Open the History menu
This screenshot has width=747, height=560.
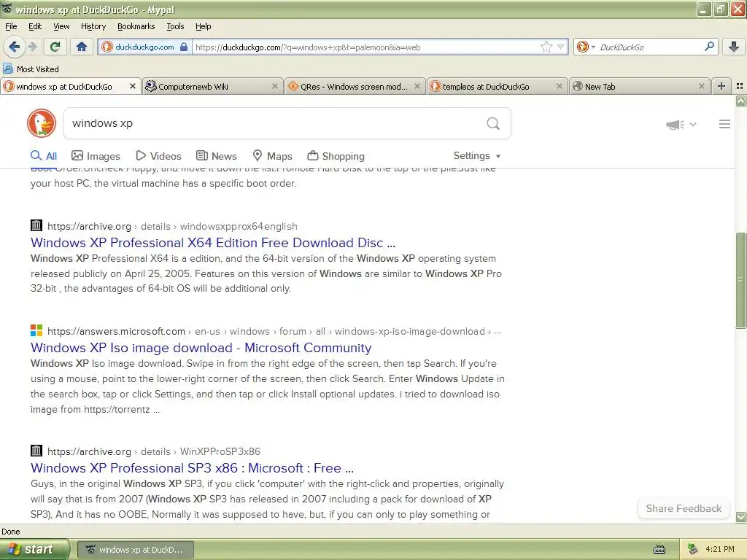pos(93,26)
